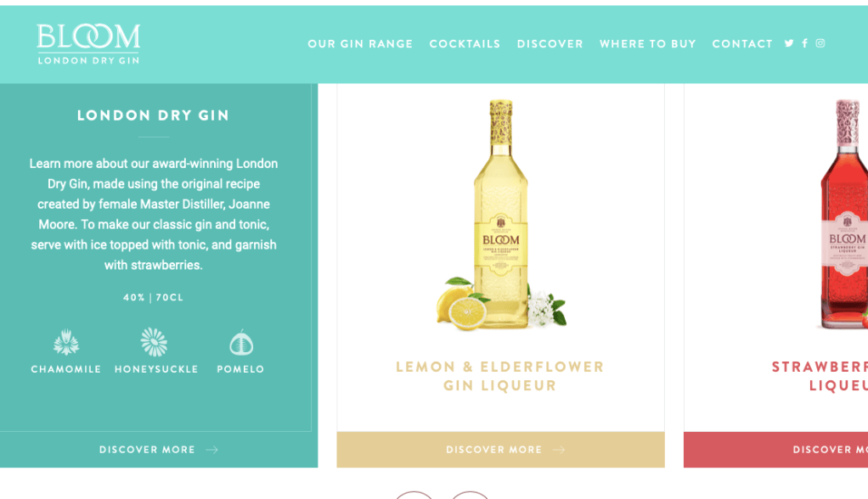Select the Honeysuckle botanical icon
The image size is (868, 499).
pos(154,341)
